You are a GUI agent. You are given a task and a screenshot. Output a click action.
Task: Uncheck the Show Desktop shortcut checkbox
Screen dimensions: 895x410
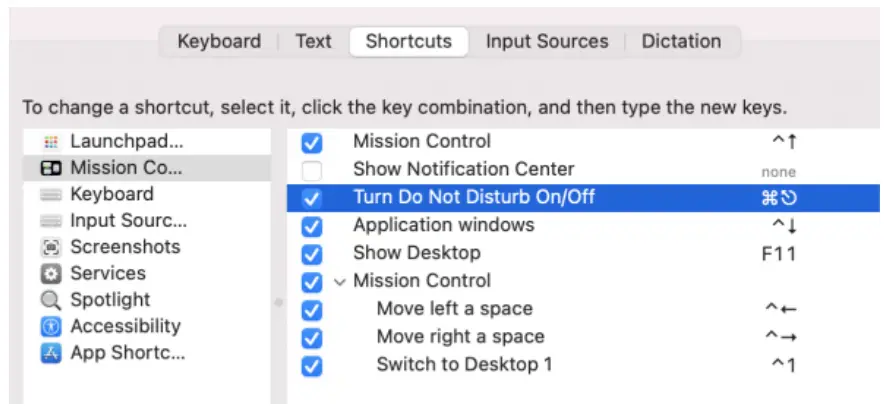[x=312, y=254]
